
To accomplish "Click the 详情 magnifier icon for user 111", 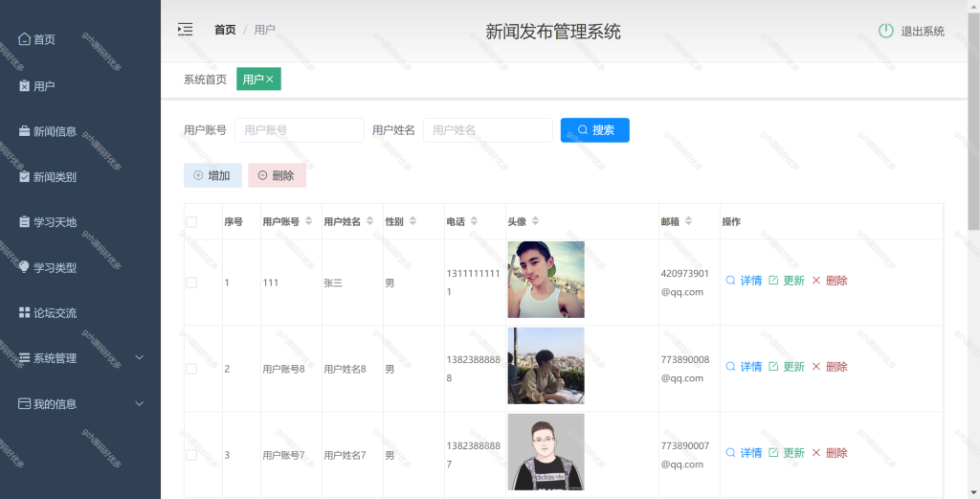I will pos(730,280).
